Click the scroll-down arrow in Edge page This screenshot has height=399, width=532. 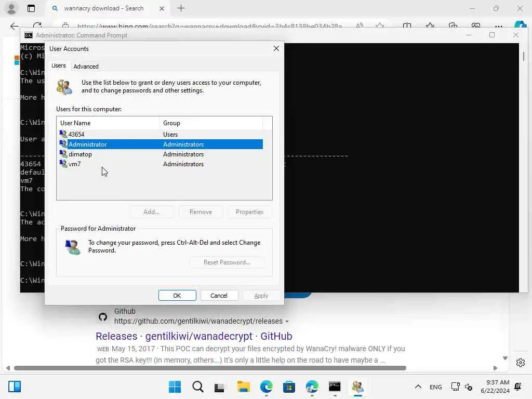[x=505, y=358]
